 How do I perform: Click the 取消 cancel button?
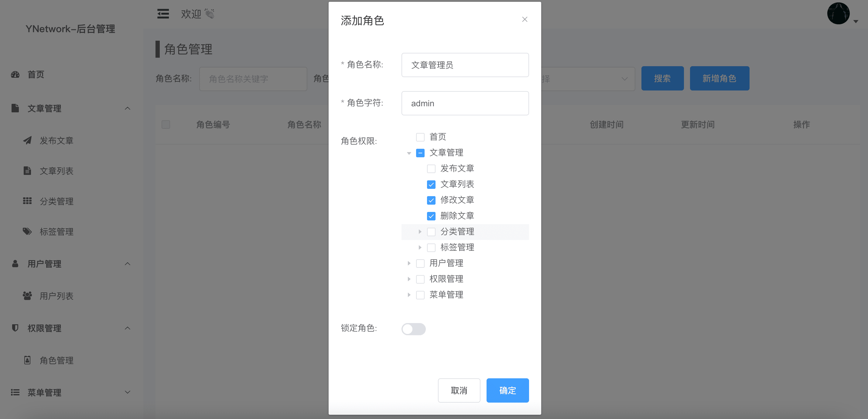459,390
